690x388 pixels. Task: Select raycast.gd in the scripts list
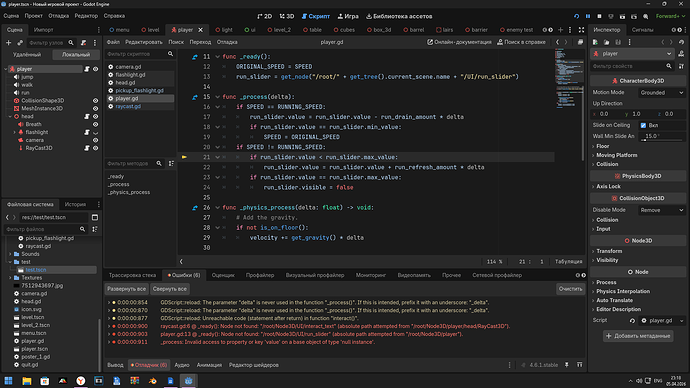click(x=128, y=106)
